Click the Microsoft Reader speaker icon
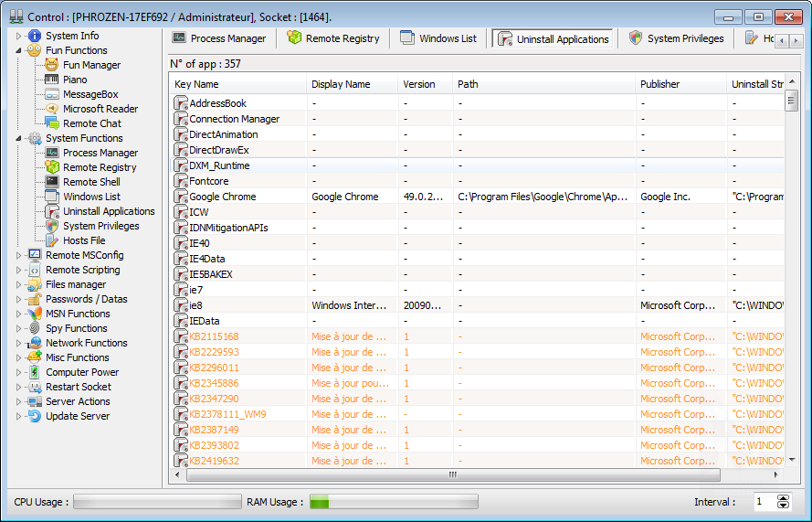 pyautogui.click(x=52, y=109)
